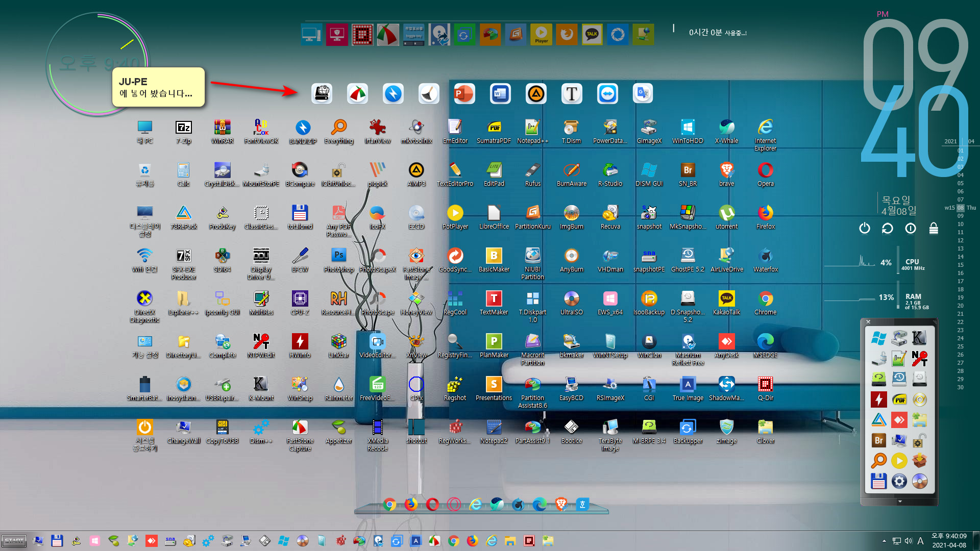Click the lock icon on Rainmeter widget
The width and height of the screenshot is (980, 551).
[934, 228]
